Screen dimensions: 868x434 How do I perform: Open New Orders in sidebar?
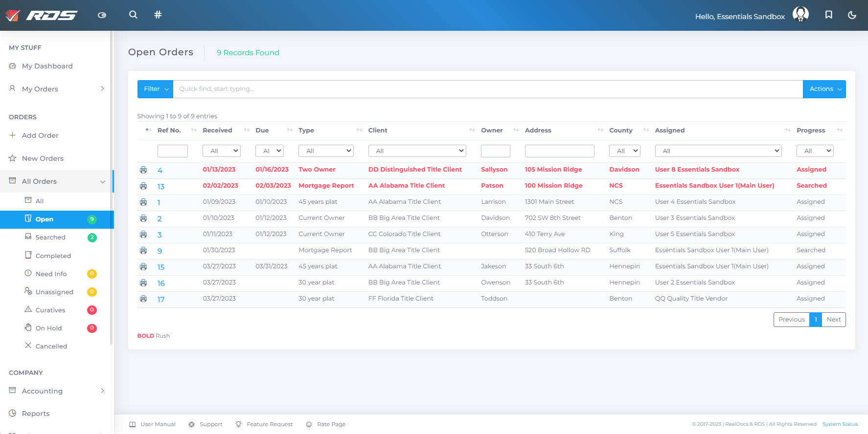tap(43, 158)
